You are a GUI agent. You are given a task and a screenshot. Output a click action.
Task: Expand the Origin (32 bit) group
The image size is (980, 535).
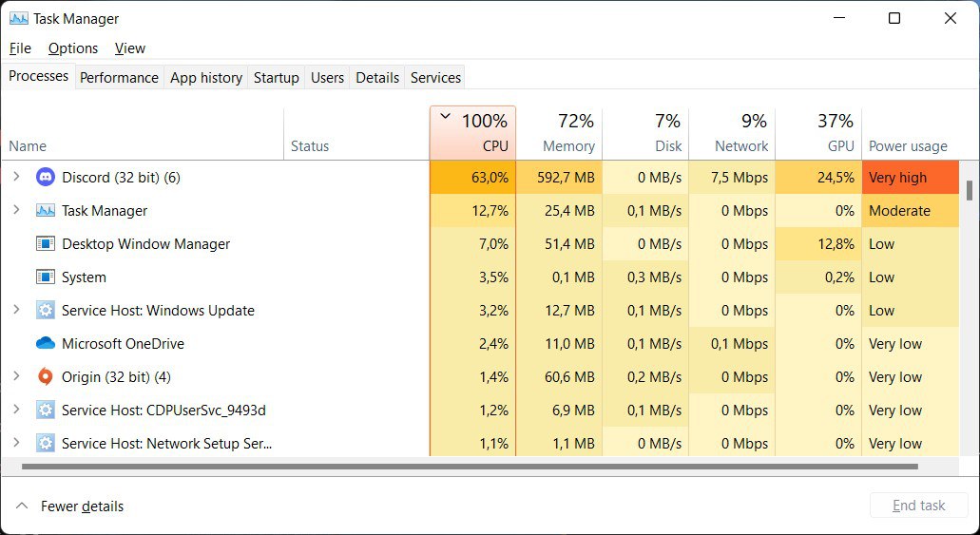(x=17, y=376)
